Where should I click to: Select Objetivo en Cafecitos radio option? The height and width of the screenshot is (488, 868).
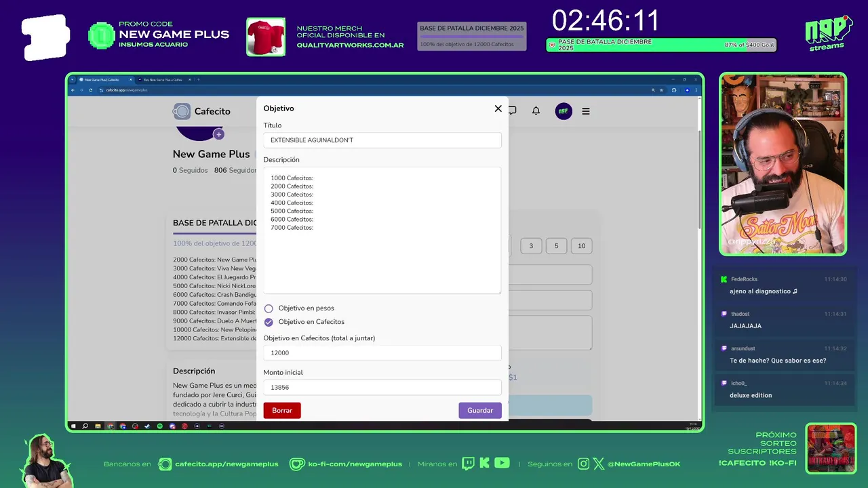(x=269, y=322)
